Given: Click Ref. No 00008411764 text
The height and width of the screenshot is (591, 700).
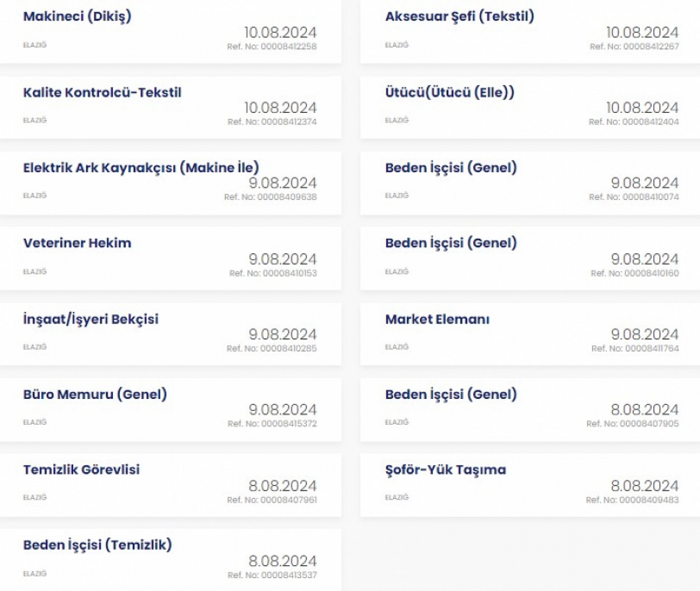Looking at the screenshot, I should pyautogui.click(x=635, y=349).
